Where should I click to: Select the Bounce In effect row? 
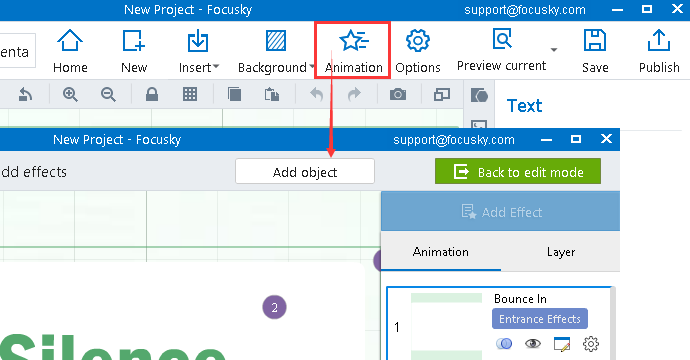pos(499,323)
